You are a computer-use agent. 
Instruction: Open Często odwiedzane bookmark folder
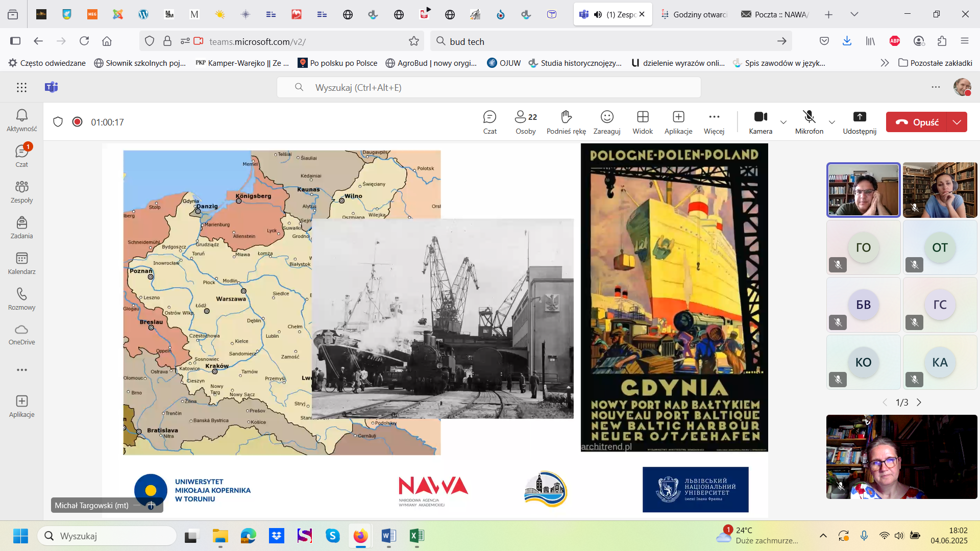coord(47,63)
